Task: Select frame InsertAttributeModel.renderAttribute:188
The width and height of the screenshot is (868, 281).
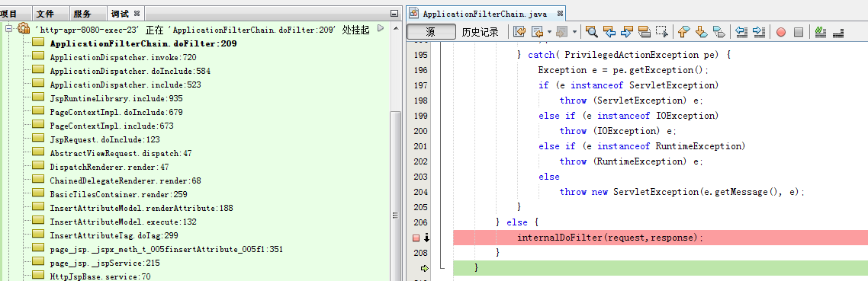Action: tap(141, 209)
